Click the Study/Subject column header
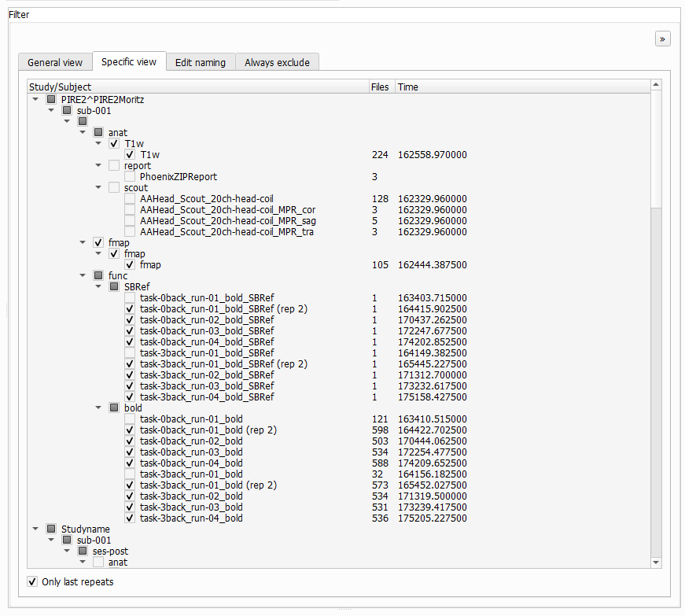 (x=198, y=87)
